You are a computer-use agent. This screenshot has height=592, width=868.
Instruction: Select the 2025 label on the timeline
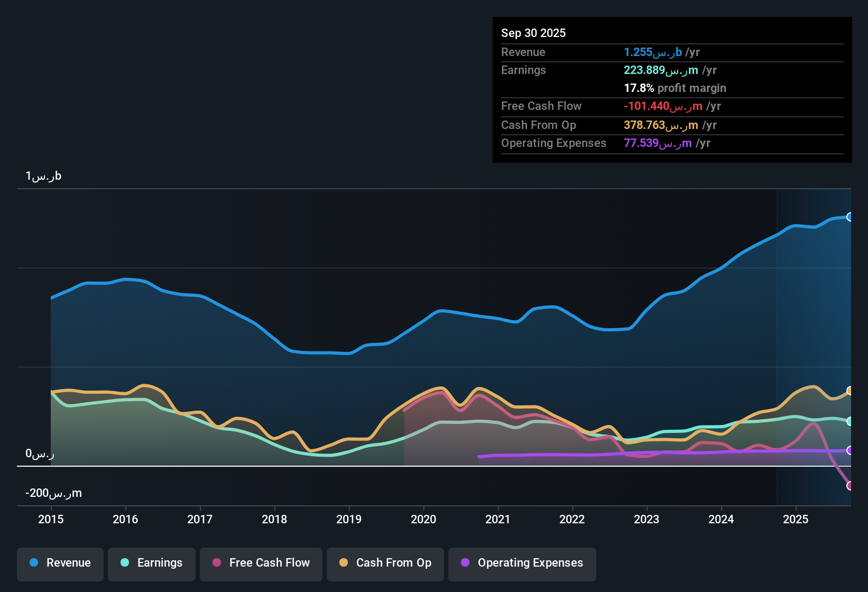pyautogui.click(x=796, y=520)
